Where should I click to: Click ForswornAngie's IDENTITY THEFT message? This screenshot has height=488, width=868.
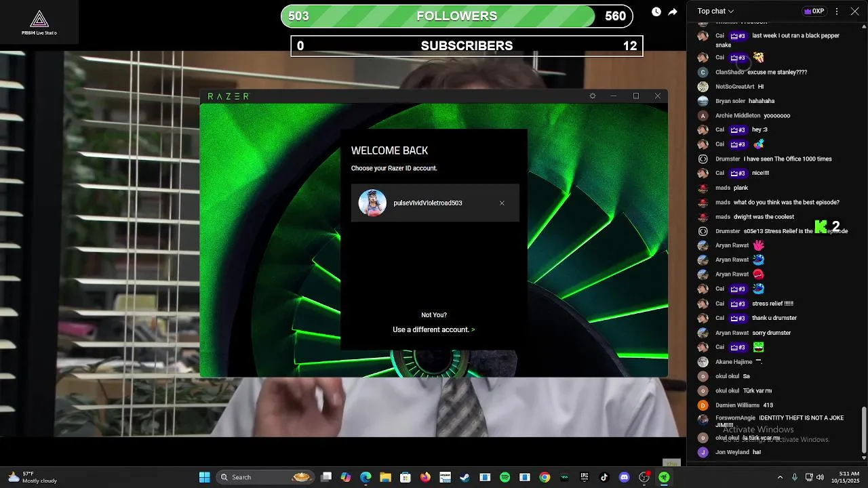[x=780, y=422]
